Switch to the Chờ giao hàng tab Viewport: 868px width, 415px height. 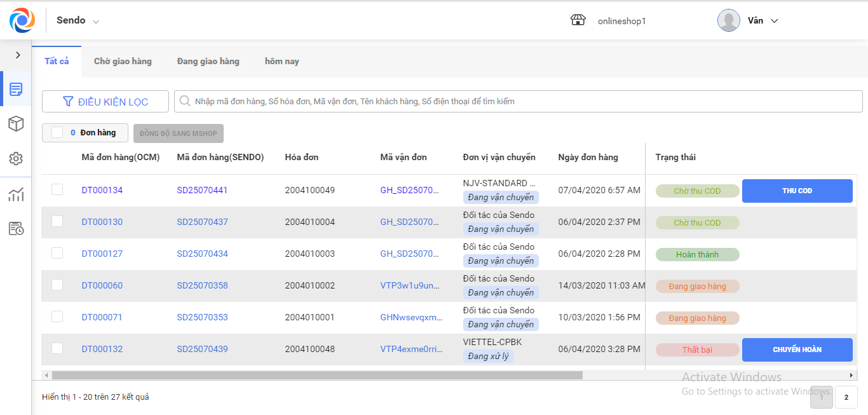coord(123,62)
